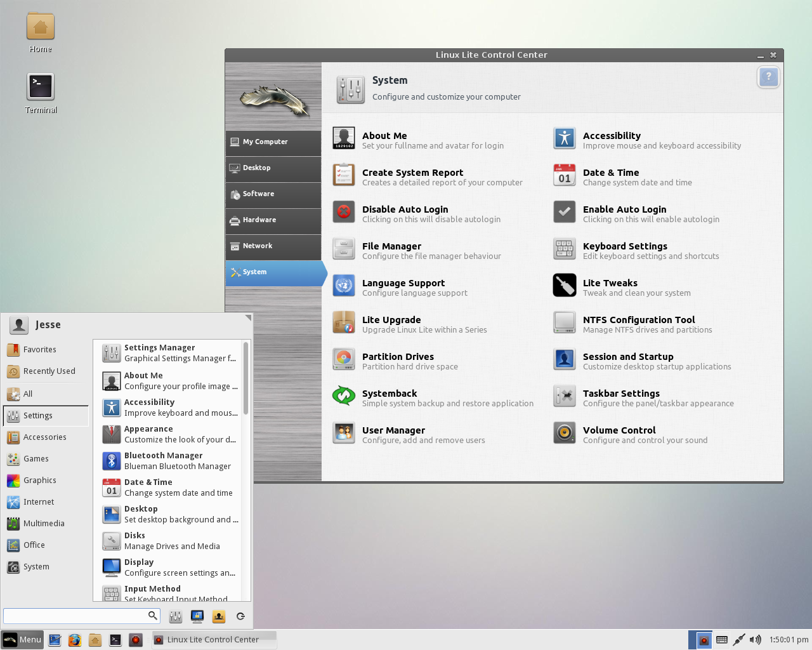Open Language Support globe icon
Screen dimensions: 812x650
344,286
